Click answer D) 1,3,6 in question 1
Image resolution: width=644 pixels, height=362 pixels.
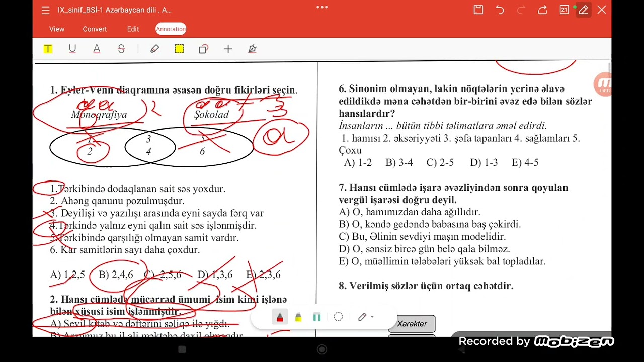(x=215, y=275)
